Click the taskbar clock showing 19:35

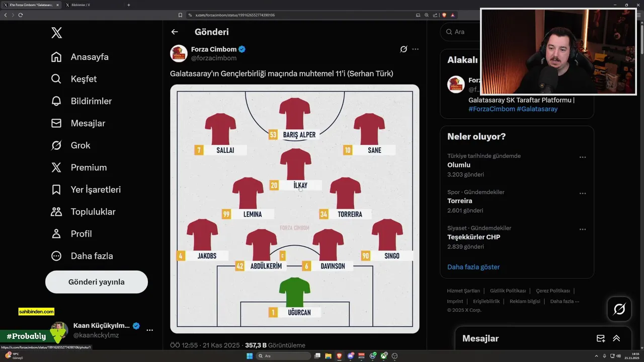point(632,356)
